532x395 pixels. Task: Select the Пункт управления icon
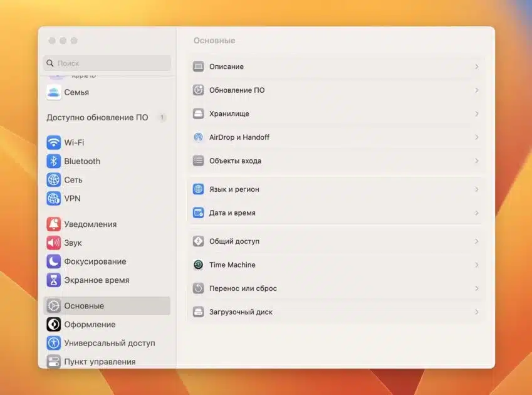click(53, 361)
